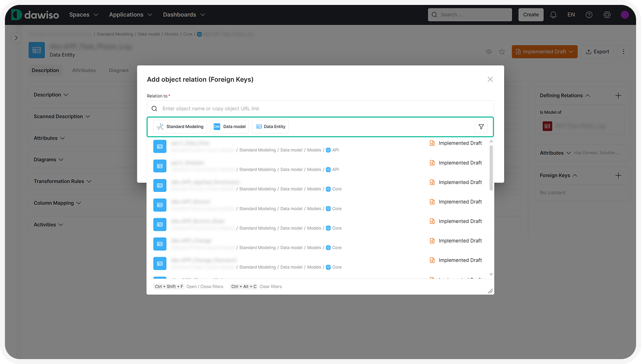
Task: Toggle the watch eye icon
Action: pos(489,52)
